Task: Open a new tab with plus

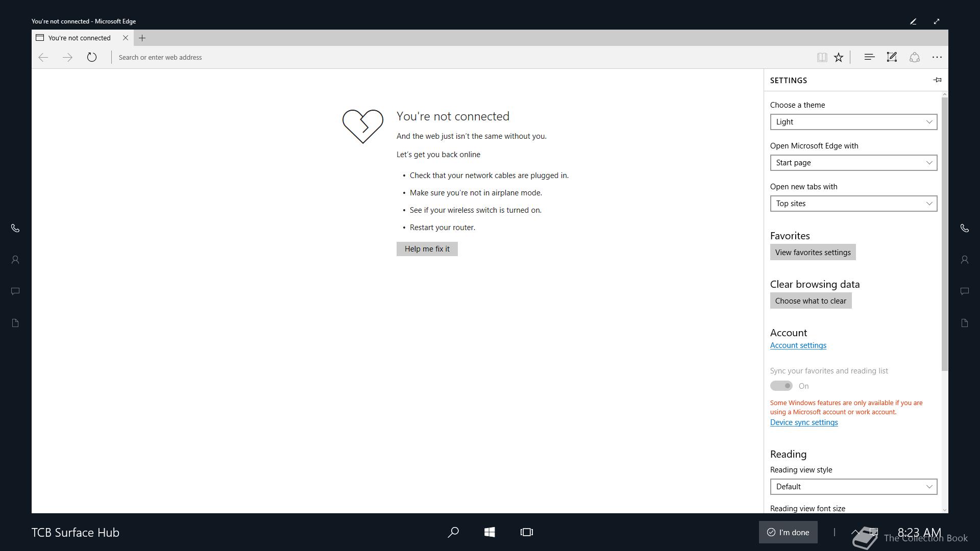Action: coord(142,38)
